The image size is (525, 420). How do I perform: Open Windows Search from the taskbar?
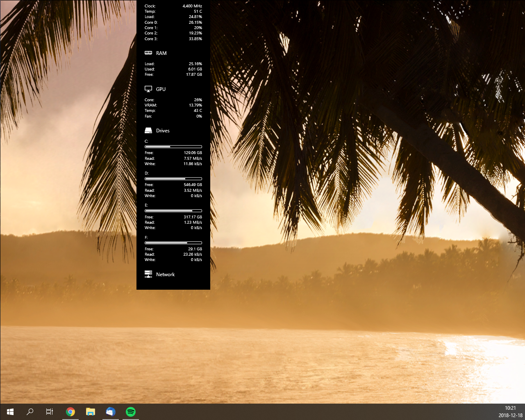(30, 411)
